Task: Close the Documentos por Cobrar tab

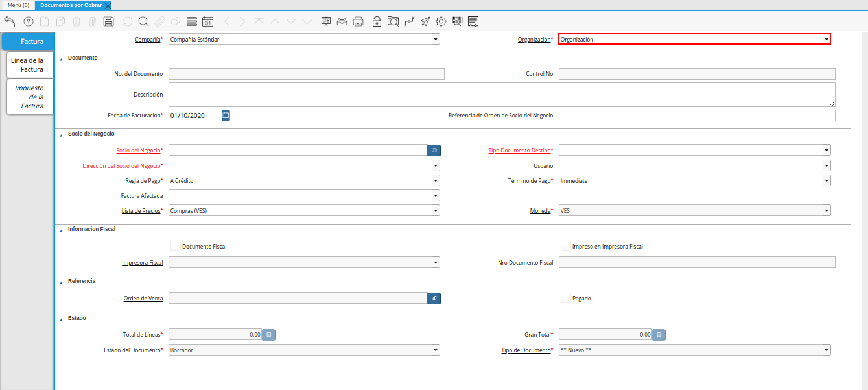Action: (x=108, y=5)
